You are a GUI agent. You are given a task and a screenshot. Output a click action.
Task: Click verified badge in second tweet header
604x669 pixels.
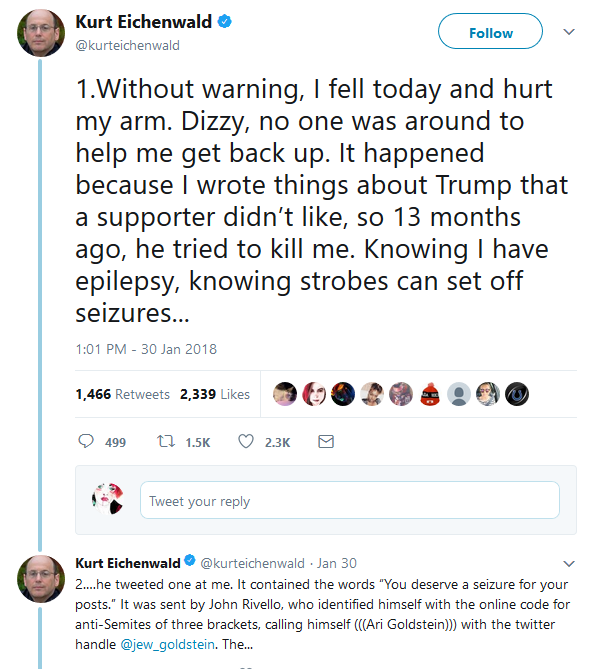coord(190,560)
